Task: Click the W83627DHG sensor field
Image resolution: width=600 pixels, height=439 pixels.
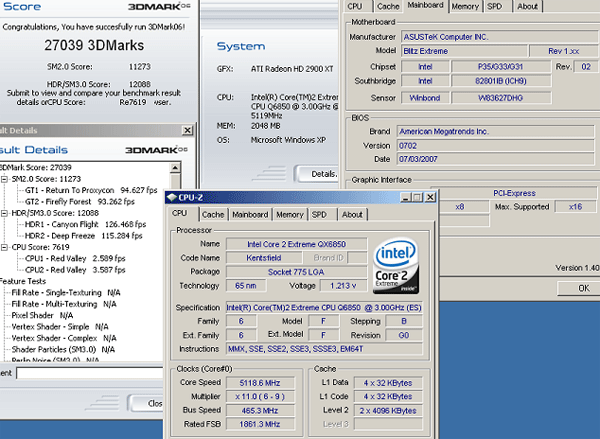Action: [x=501, y=98]
